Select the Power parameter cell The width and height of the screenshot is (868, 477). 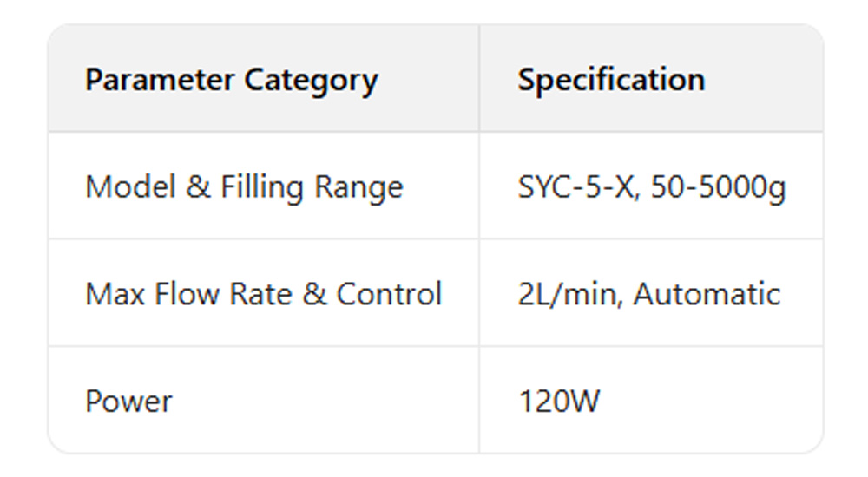(x=128, y=402)
